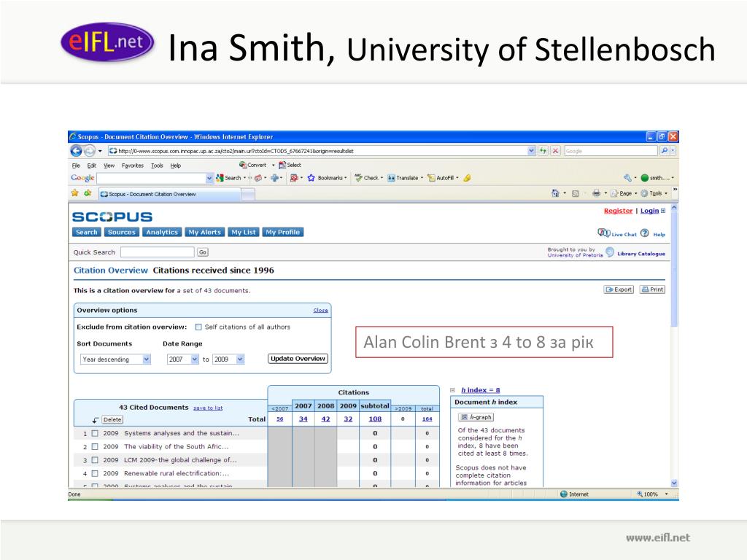The width and height of the screenshot is (747, 560).
Task: Switch to the Scopus Sources tab
Action: [122, 233]
